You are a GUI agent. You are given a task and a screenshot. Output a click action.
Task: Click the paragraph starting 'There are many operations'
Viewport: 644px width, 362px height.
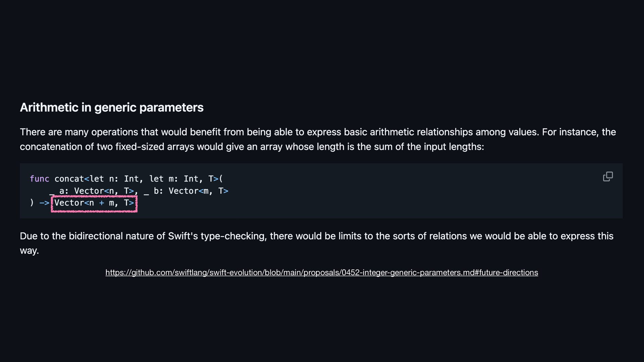click(318, 139)
